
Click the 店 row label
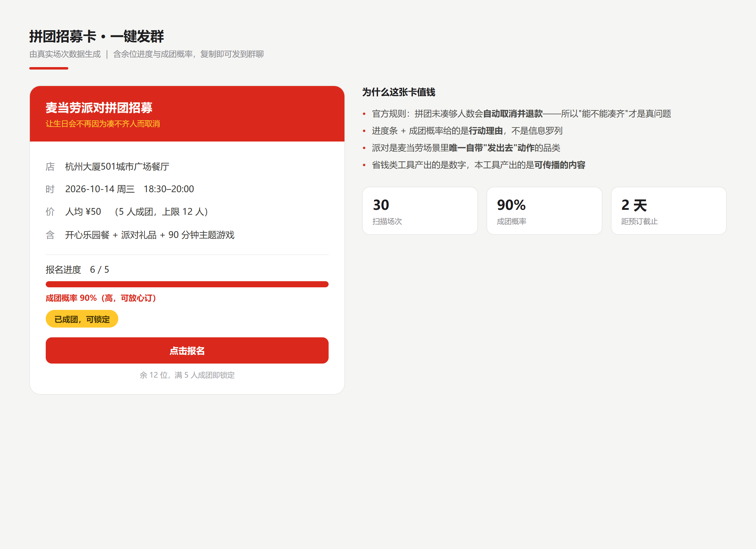(50, 167)
